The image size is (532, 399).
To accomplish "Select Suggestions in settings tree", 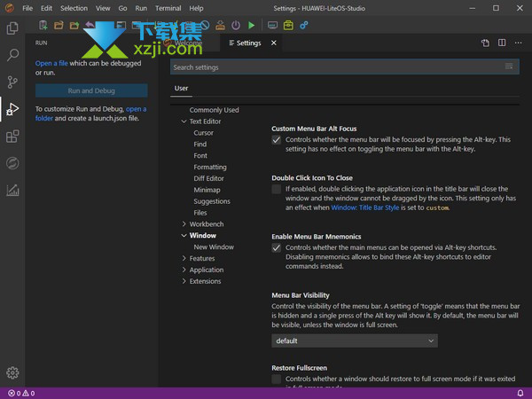I will [x=212, y=201].
